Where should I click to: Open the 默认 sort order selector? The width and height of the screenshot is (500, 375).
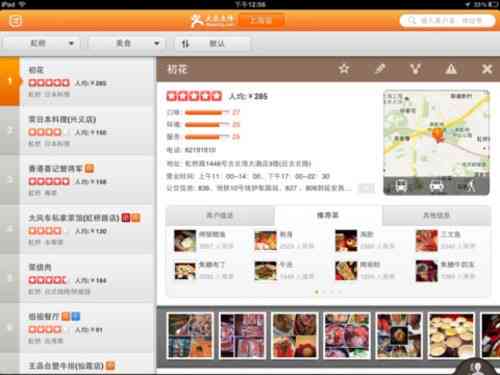tap(213, 43)
